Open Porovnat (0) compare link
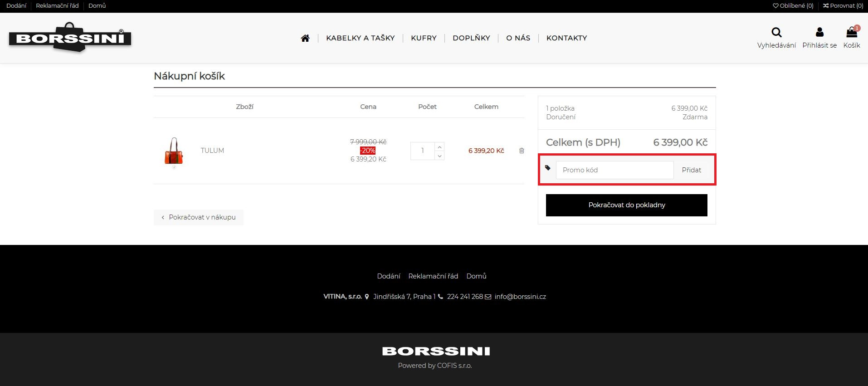 (843, 6)
